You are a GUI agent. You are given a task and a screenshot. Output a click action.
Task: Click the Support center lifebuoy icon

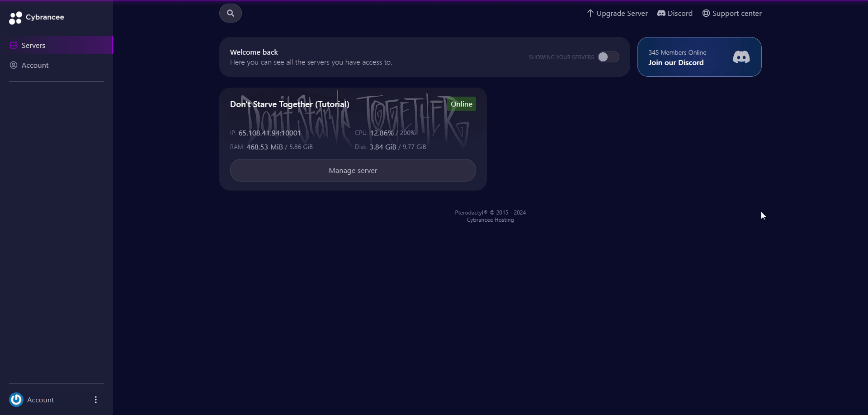click(x=706, y=13)
